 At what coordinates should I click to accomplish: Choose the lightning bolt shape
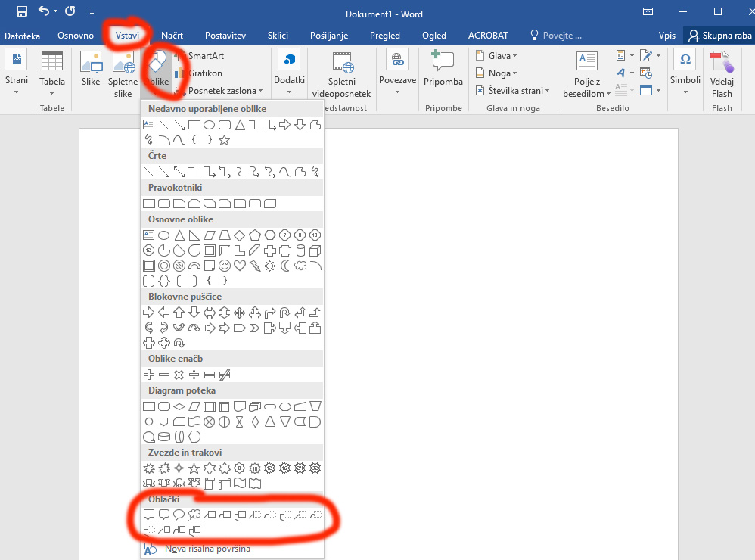click(x=255, y=266)
